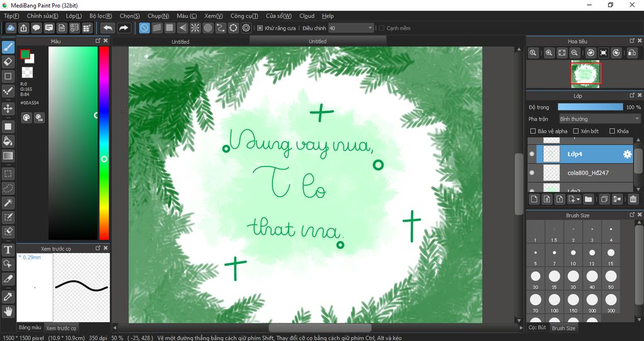Check the Xén bớt option
Viewport: 644px width, 341px height.
click(x=576, y=131)
